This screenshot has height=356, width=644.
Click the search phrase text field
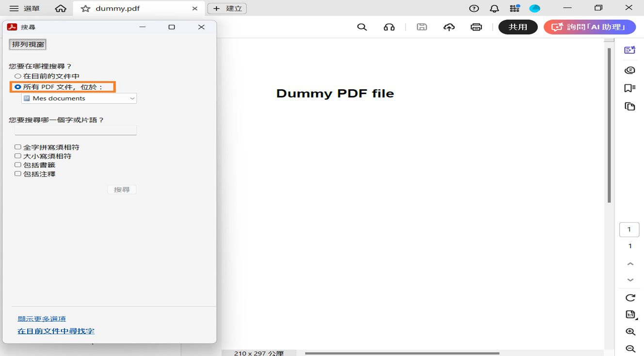[76, 130]
